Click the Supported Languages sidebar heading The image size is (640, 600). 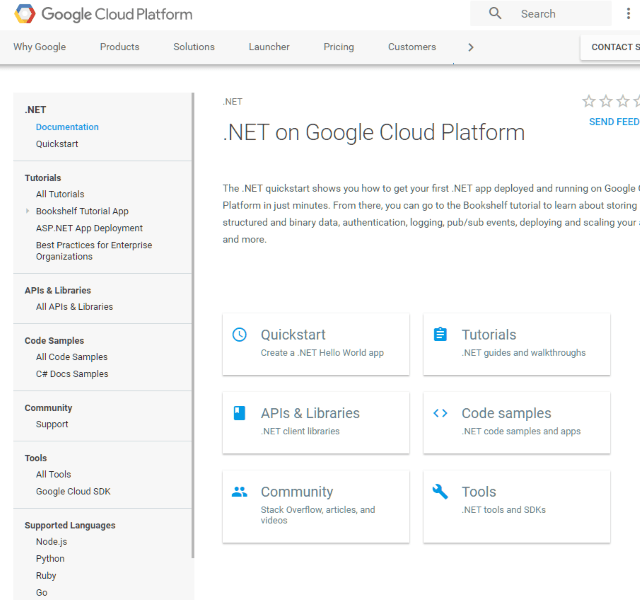click(70, 525)
